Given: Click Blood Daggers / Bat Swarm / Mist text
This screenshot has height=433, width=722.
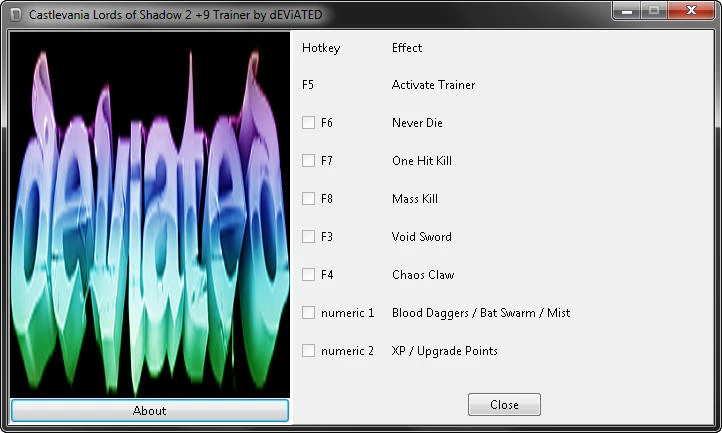Looking at the screenshot, I should point(481,313).
